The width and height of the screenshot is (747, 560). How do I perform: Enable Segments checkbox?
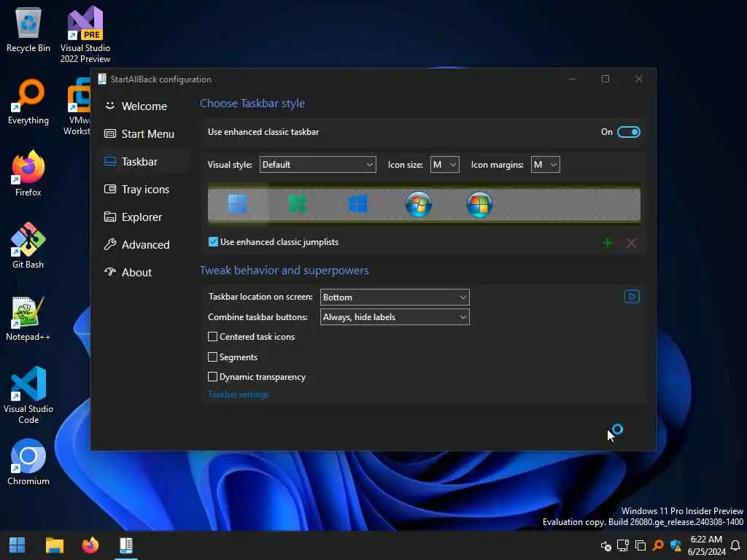[x=212, y=357]
